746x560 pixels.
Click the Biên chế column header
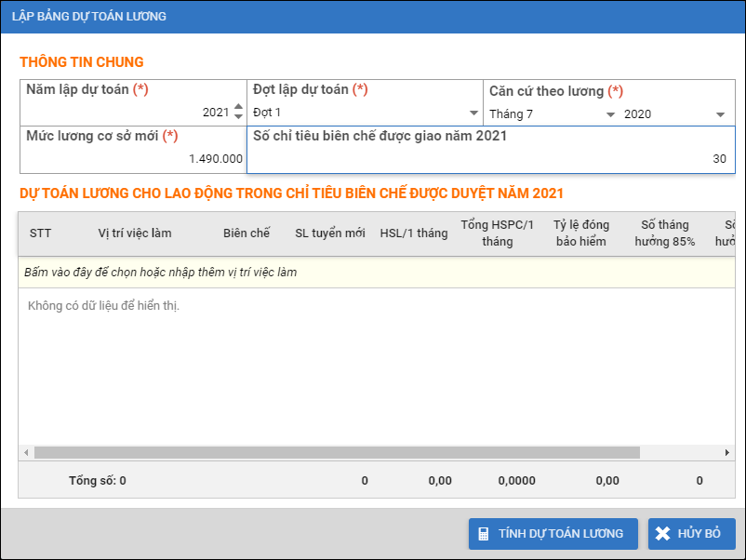(246, 233)
